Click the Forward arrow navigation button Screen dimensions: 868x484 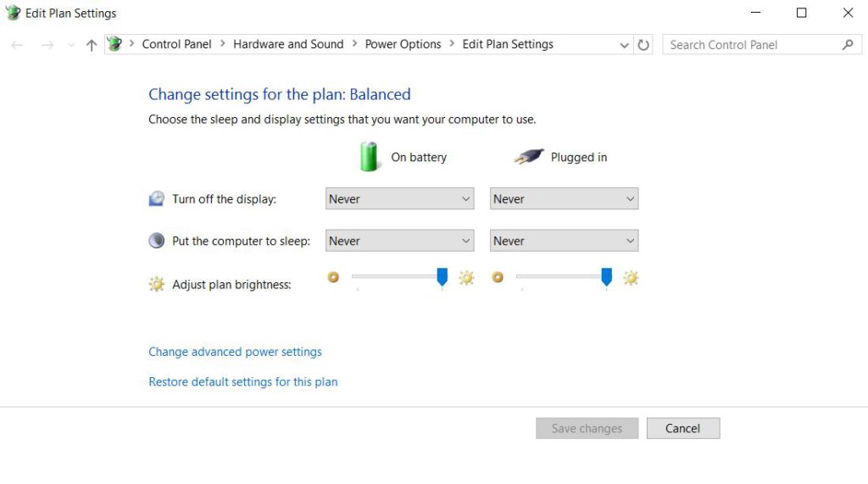[47, 45]
